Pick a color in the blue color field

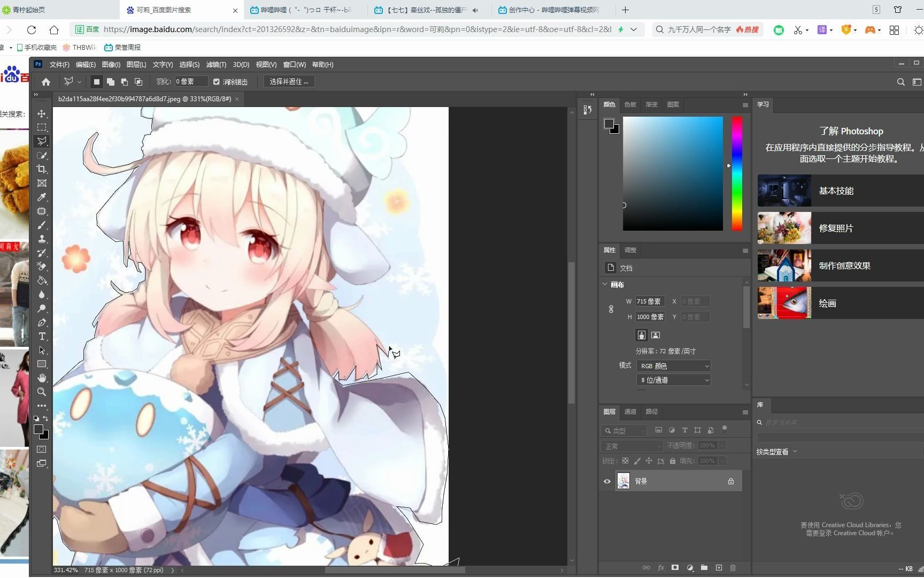[673, 173]
